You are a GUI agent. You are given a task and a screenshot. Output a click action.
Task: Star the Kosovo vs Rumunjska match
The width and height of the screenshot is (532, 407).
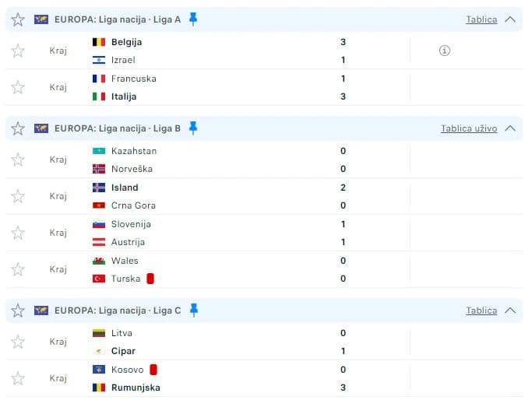(18, 378)
